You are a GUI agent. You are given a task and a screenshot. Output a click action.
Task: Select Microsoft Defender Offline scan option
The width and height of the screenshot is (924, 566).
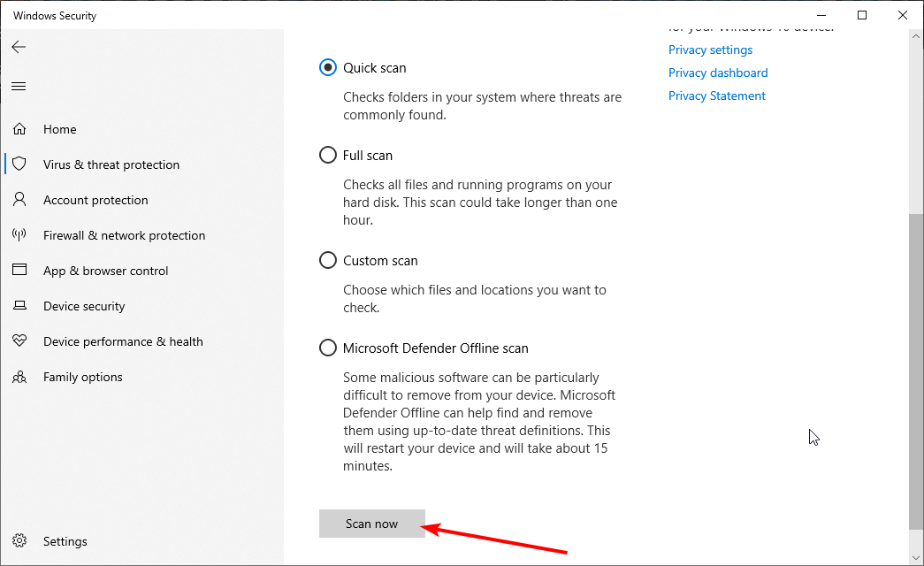coord(328,348)
